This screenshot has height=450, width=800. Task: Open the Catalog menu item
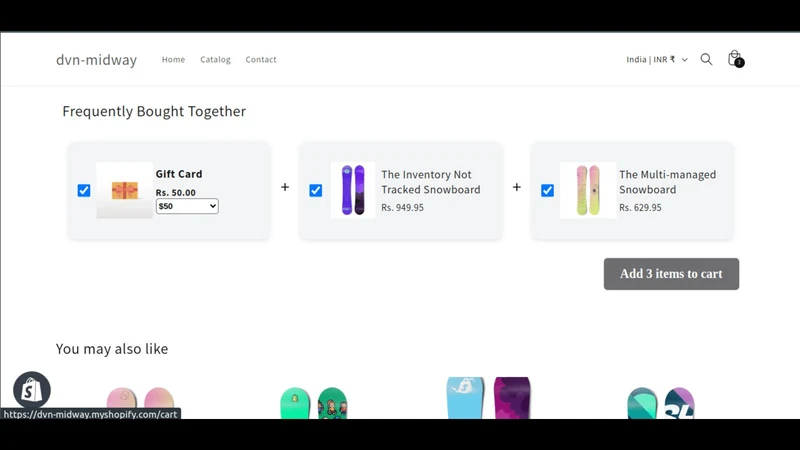[215, 59]
